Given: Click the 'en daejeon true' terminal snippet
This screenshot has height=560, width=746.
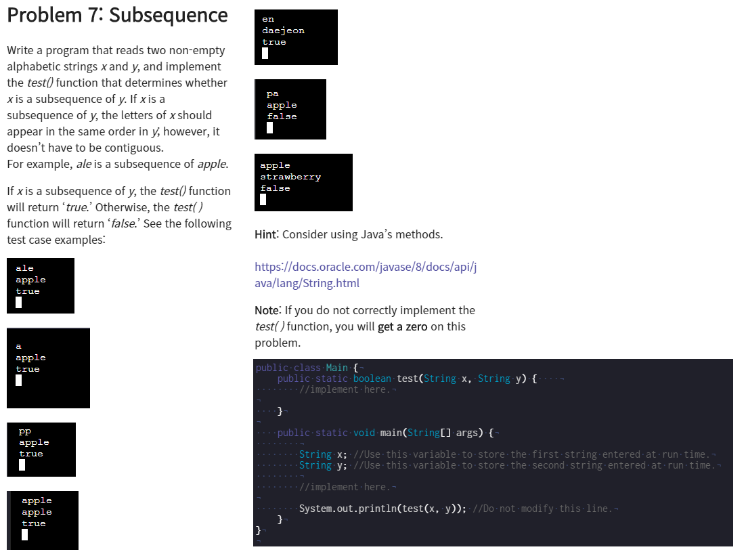Looking at the screenshot, I should (x=295, y=36).
